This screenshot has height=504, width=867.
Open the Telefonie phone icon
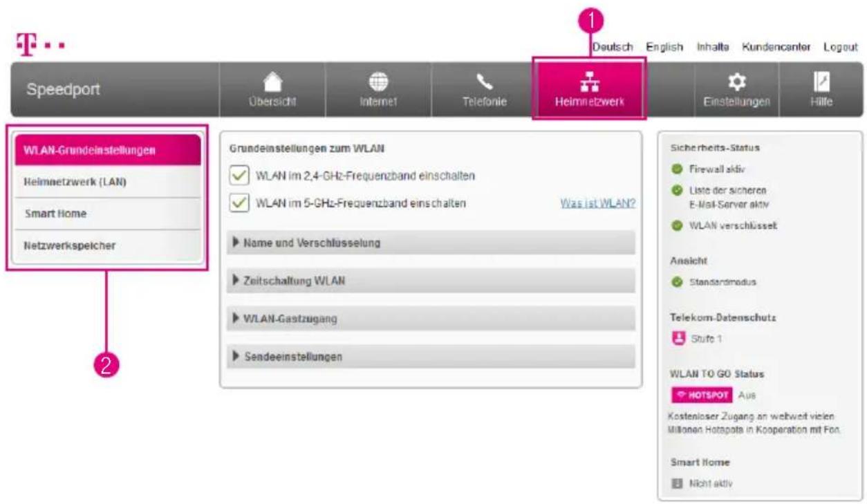coord(484,82)
